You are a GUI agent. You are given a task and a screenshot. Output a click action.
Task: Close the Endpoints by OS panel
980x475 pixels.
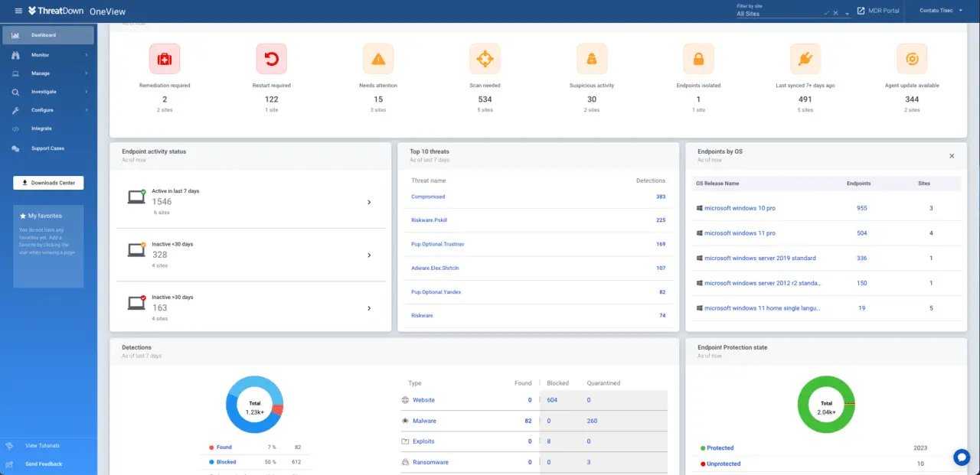coord(952,155)
